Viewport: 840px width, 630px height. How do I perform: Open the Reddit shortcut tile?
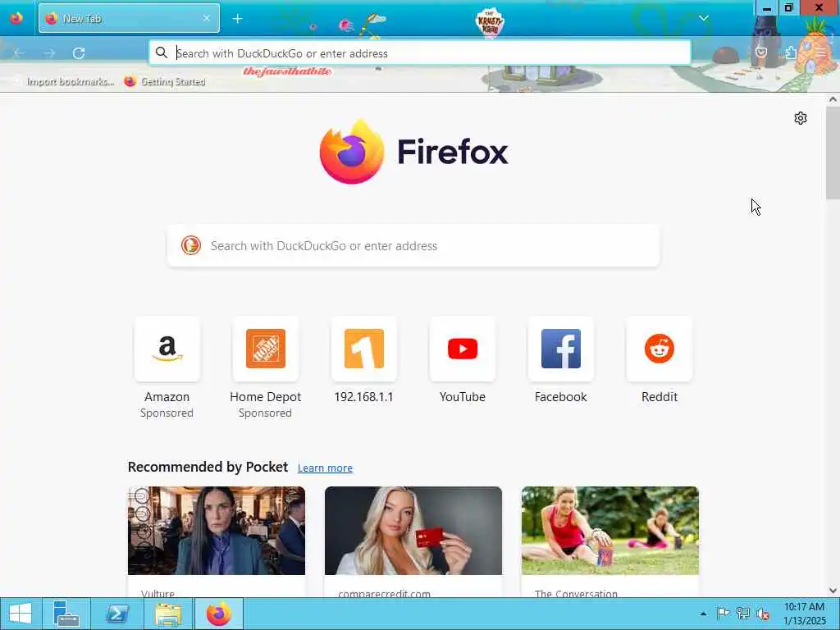660,349
